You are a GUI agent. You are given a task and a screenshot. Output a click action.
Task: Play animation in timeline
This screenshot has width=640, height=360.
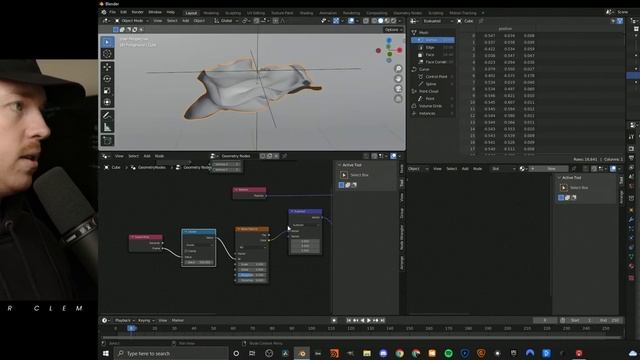click(369, 320)
